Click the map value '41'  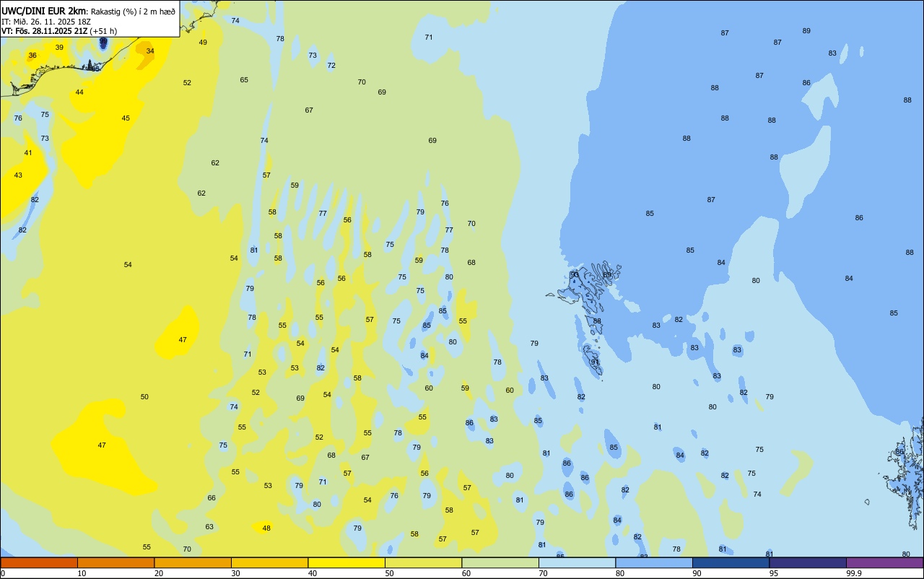point(28,153)
